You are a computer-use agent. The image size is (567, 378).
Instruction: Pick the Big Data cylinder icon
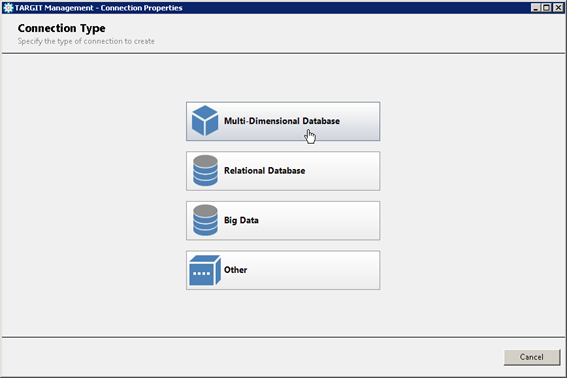(x=205, y=220)
